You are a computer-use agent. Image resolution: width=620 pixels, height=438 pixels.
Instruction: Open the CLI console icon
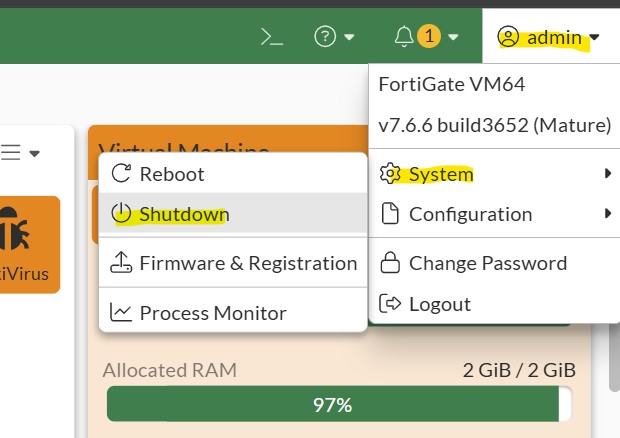tap(270, 37)
